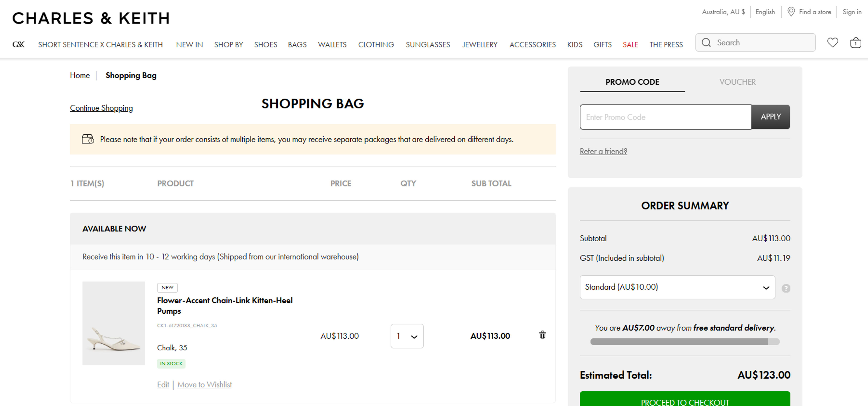Click the package notice icon
The image size is (868, 406).
coord(88,139)
